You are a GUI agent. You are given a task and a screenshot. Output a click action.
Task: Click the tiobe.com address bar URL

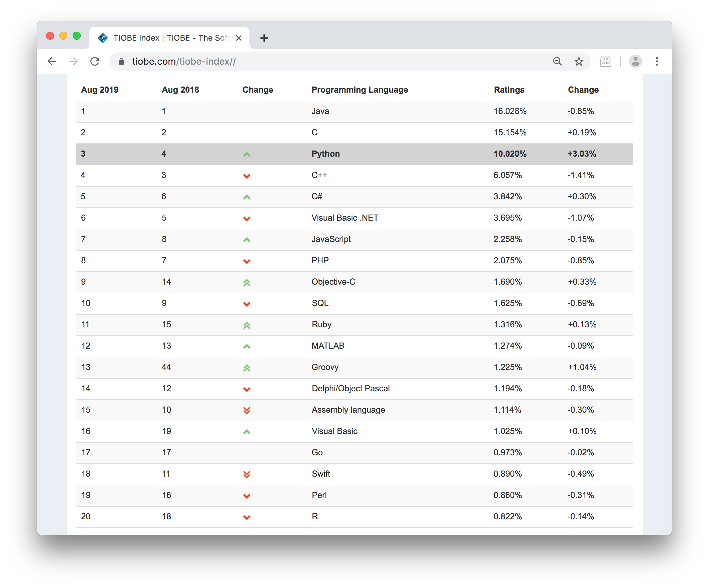point(184,61)
